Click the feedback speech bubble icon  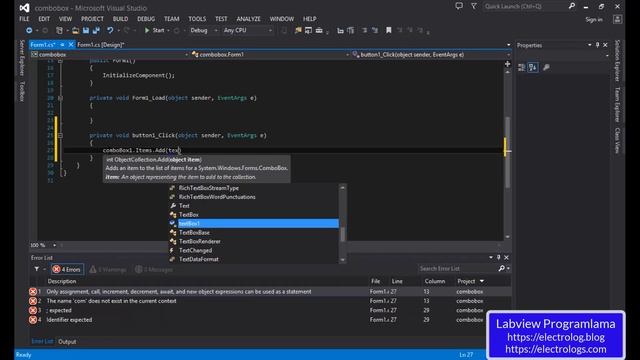click(459, 6)
